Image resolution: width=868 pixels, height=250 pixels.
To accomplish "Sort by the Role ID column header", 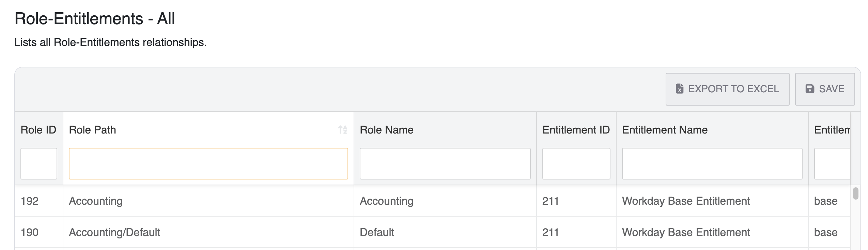I will [38, 130].
